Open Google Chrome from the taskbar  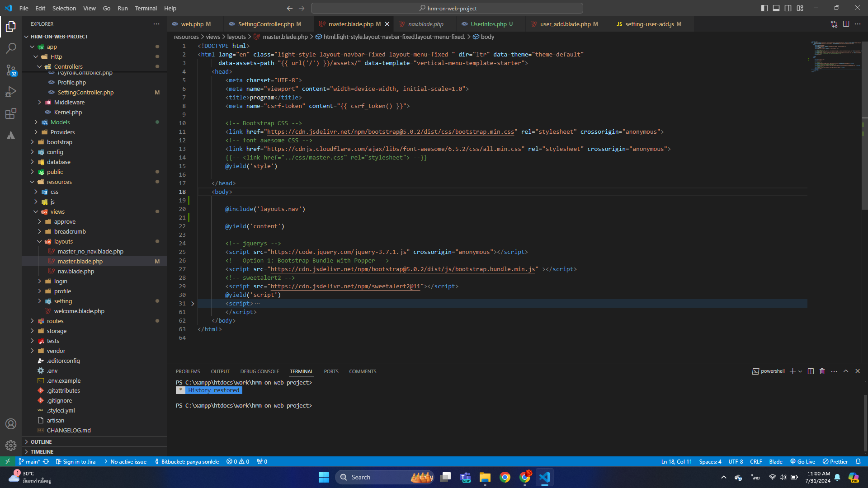pos(505,477)
